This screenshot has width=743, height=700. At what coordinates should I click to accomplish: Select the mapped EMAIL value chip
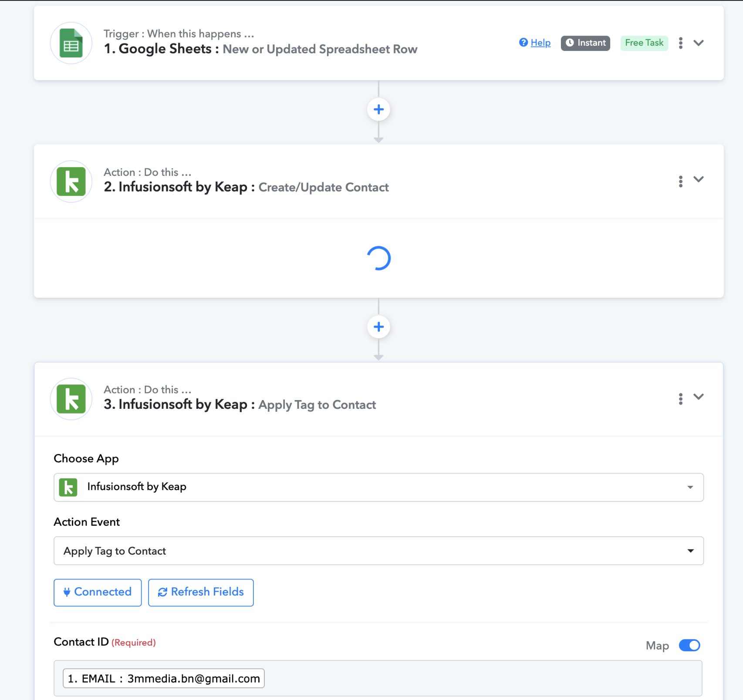[164, 678]
